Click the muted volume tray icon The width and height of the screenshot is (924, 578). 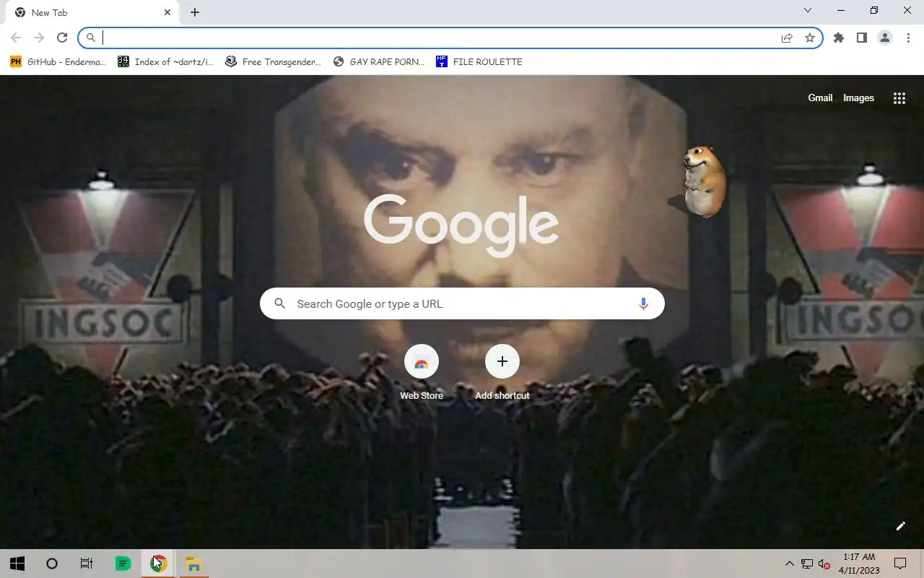pos(824,564)
